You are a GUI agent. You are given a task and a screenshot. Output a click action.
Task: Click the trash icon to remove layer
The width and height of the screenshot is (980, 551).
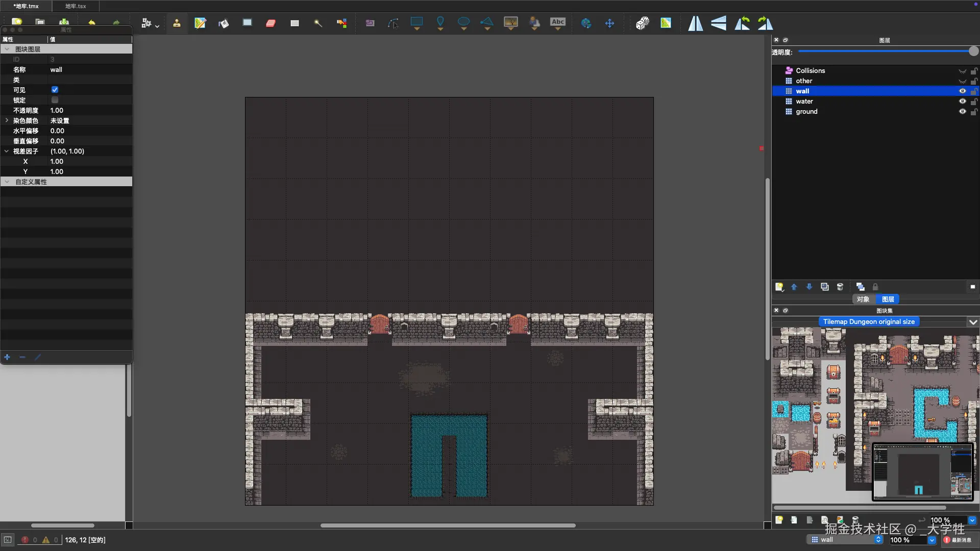point(840,287)
